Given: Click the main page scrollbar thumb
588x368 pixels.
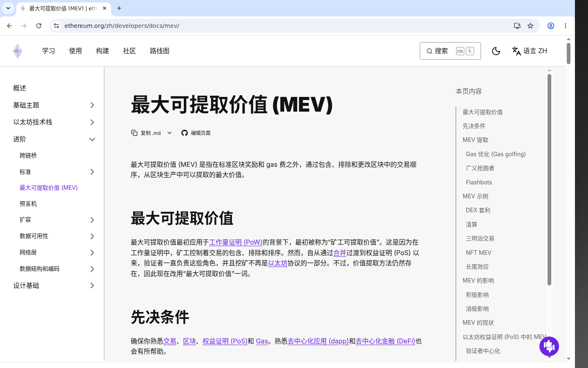Looking at the screenshot, I should click(568, 54).
